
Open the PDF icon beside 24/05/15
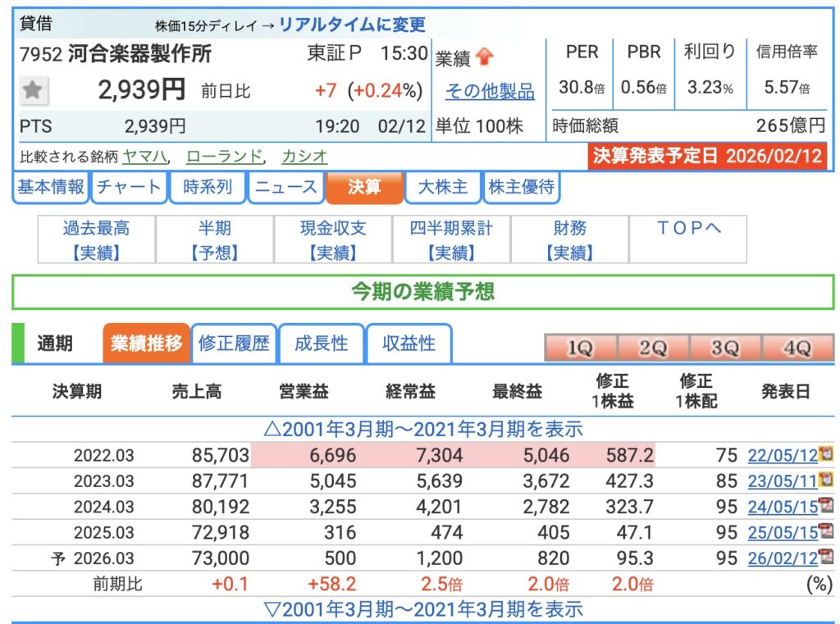pyautogui.click(x=826, y=506)
